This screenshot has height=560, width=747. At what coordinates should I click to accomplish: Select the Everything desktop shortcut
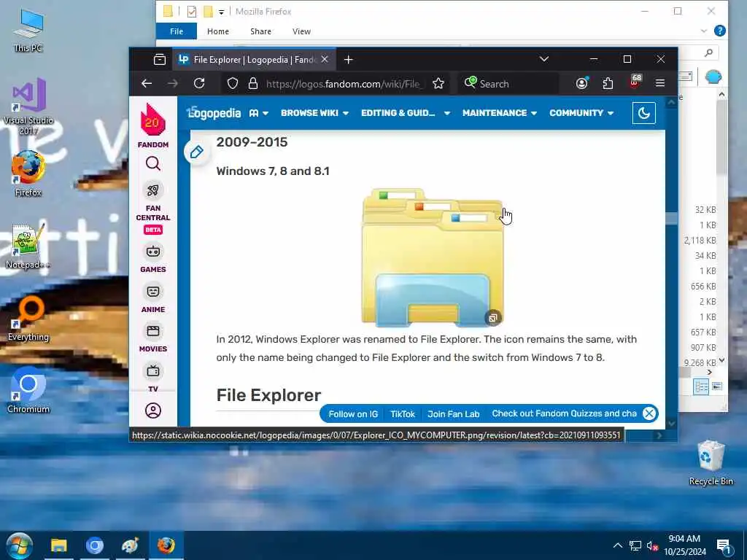coord(28,318)
